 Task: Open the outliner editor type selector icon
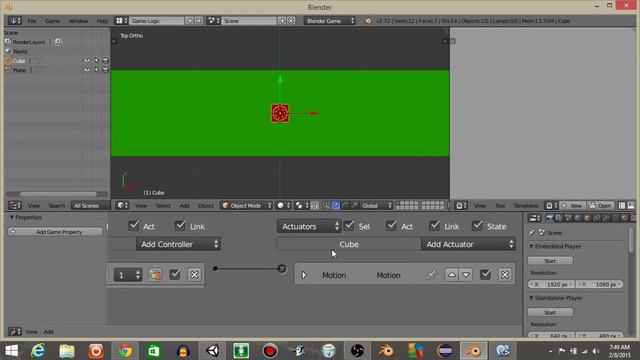(x=15, y=205)
